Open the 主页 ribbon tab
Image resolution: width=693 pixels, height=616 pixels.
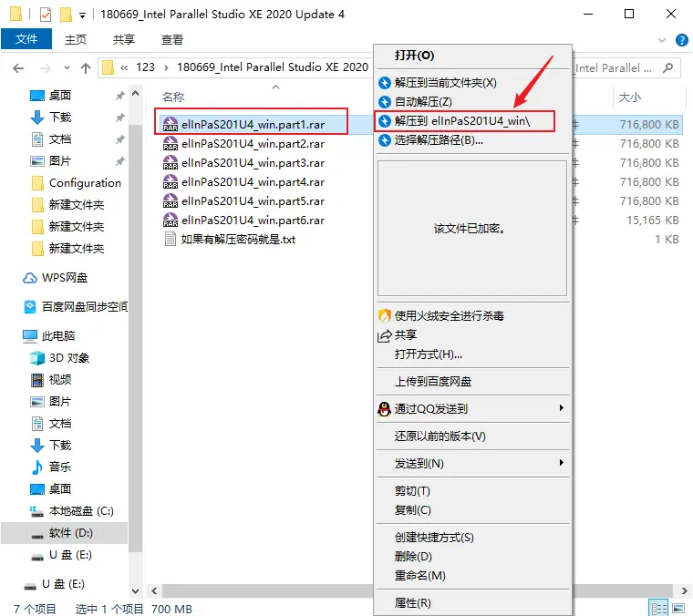[76, 39]
